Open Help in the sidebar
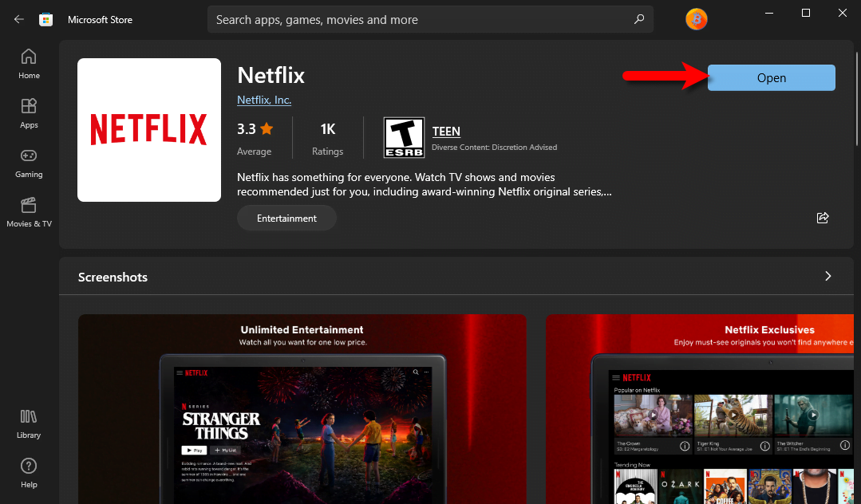Viewport: 861px width, 504px height. (29, 473)
